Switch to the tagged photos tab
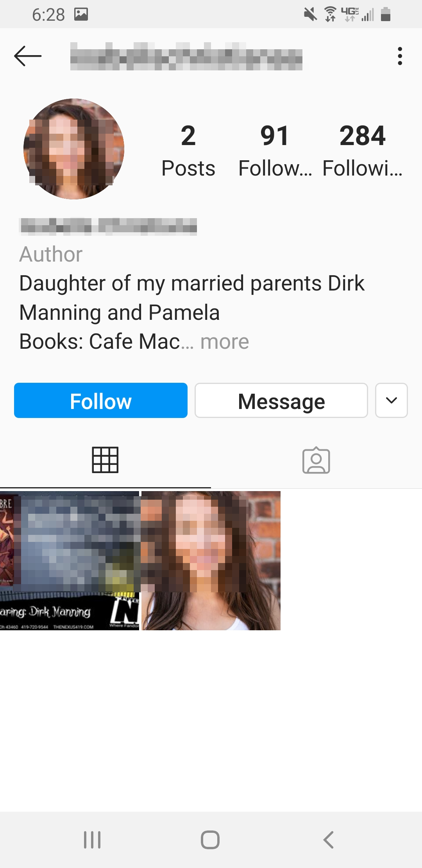The height and width of the screenshot is (868, 422). pos(316,460)
